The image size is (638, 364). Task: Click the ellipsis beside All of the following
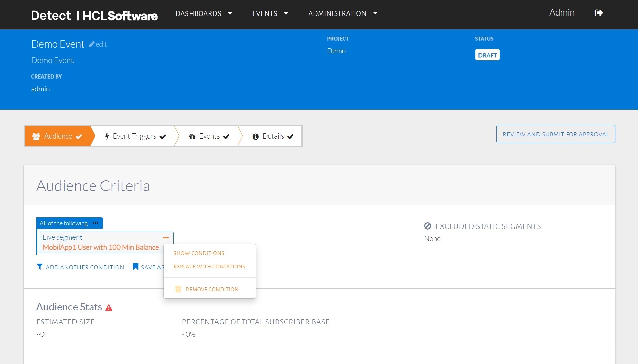[96, 223]
